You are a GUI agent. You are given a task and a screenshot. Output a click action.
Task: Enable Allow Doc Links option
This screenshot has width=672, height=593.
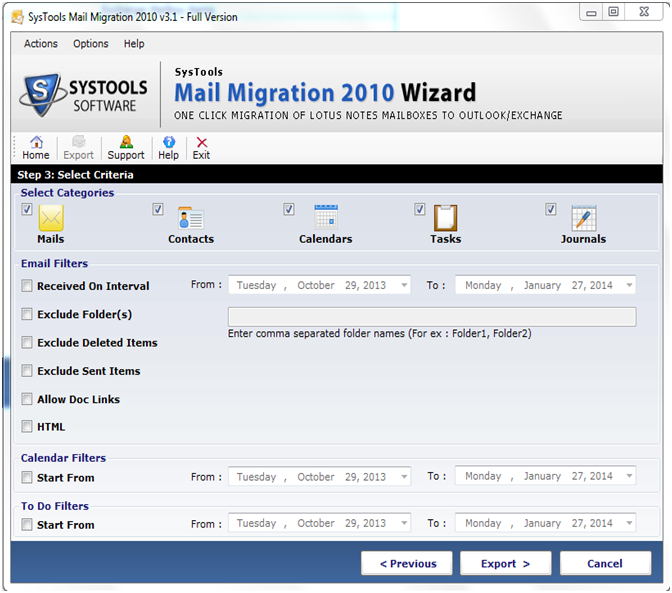pyautogui.click(x=27, y=399)
